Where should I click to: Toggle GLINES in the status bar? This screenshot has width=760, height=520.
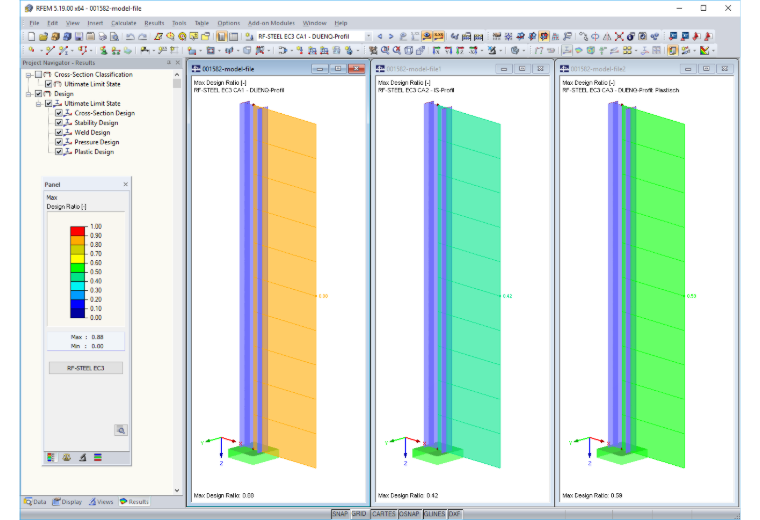pyautogui.click(x=435, y=514)
